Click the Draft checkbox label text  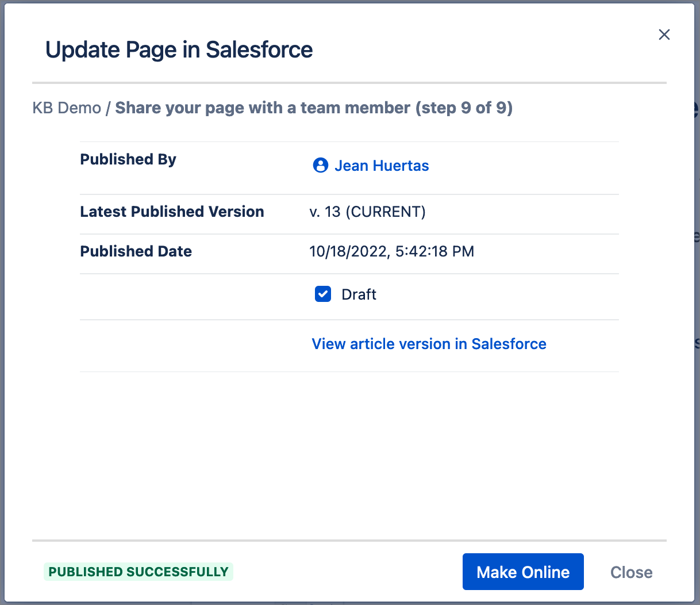pos(359,294)
